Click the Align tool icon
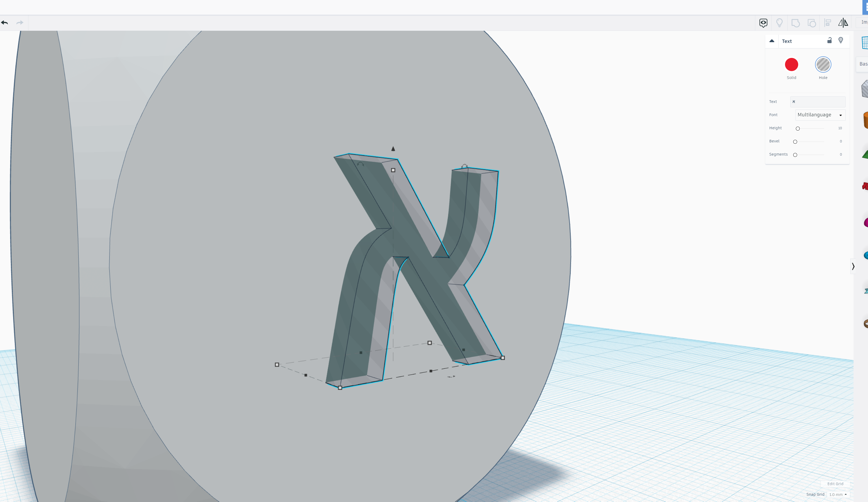Viewport: 868px width, 502px height. coord(827,23)
